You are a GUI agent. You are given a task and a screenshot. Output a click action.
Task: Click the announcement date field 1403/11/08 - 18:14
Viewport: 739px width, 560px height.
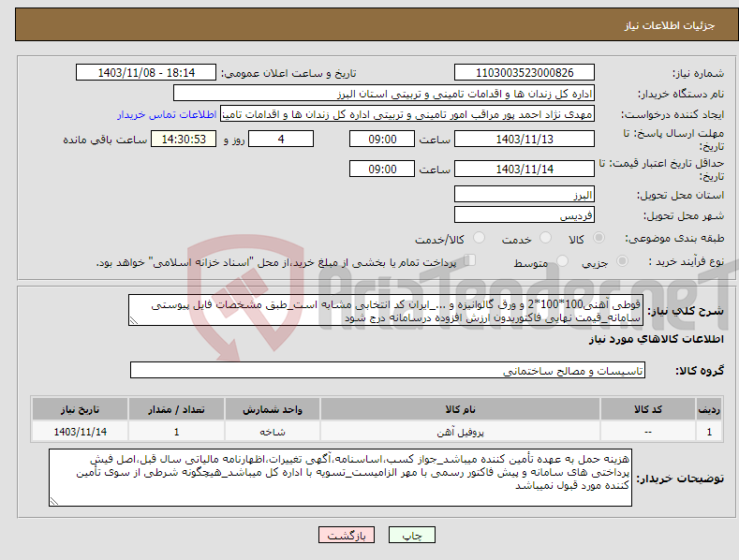click(146, 73)
